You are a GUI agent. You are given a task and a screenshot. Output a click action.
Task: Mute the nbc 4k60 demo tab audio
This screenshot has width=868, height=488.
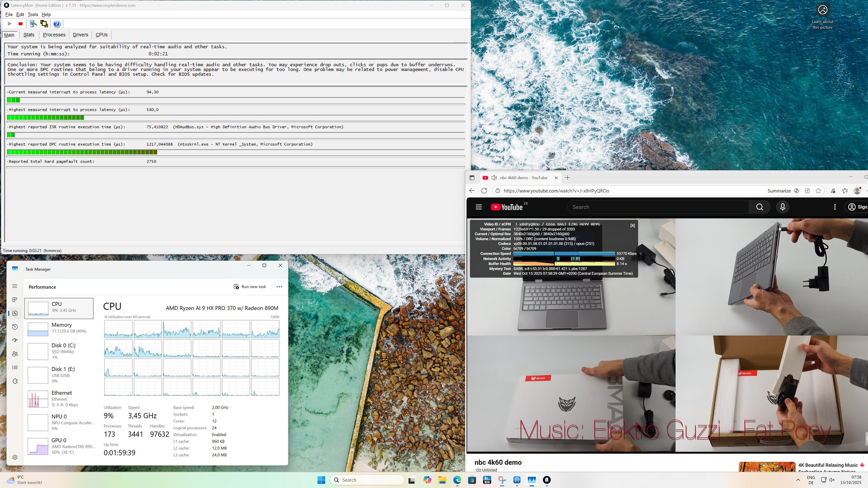coord(494,178)
